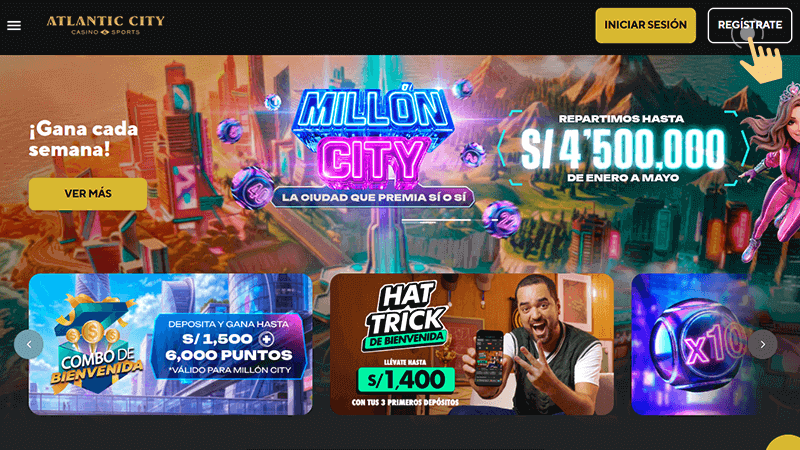This screenshot has width=800, height=450.
Task: Click the ¡Gana cada semana! headline
Action: (x=83, y=139)
